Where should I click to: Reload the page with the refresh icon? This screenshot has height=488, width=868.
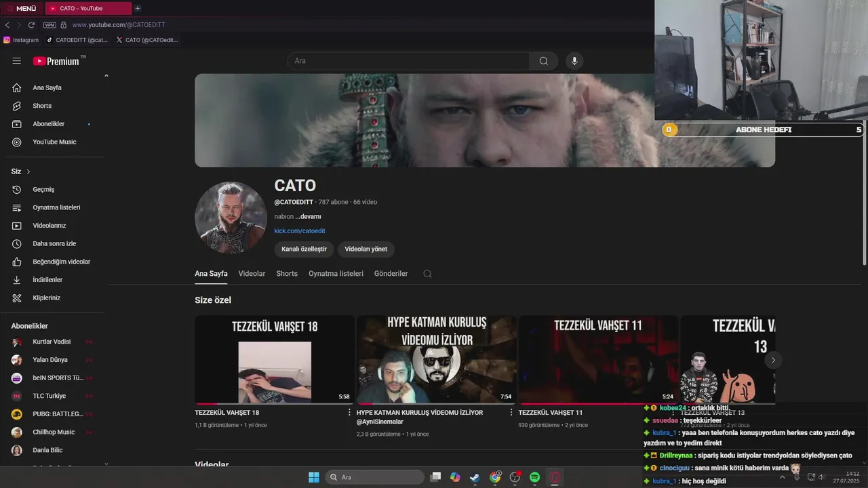31,25
